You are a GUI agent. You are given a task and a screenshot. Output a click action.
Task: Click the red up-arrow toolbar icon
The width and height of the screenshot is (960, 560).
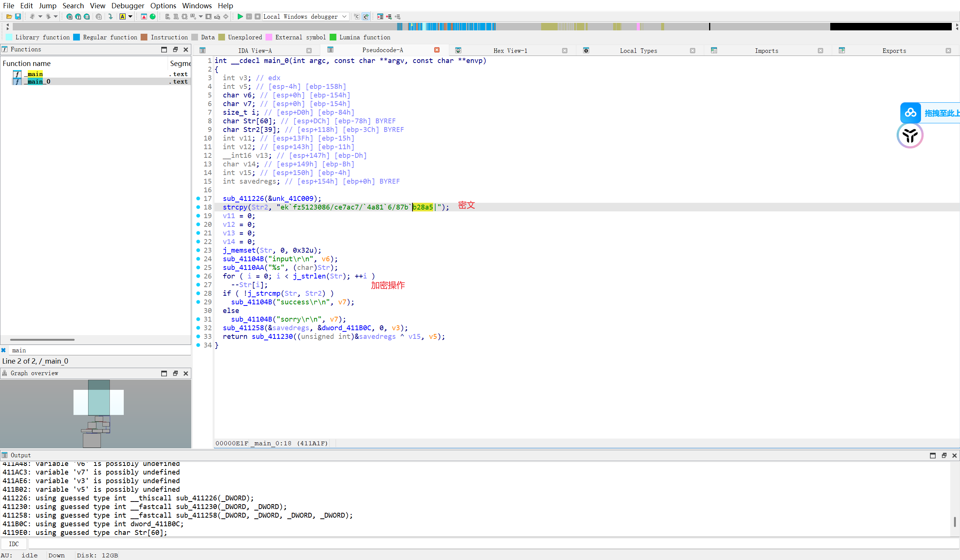[144, 16]
